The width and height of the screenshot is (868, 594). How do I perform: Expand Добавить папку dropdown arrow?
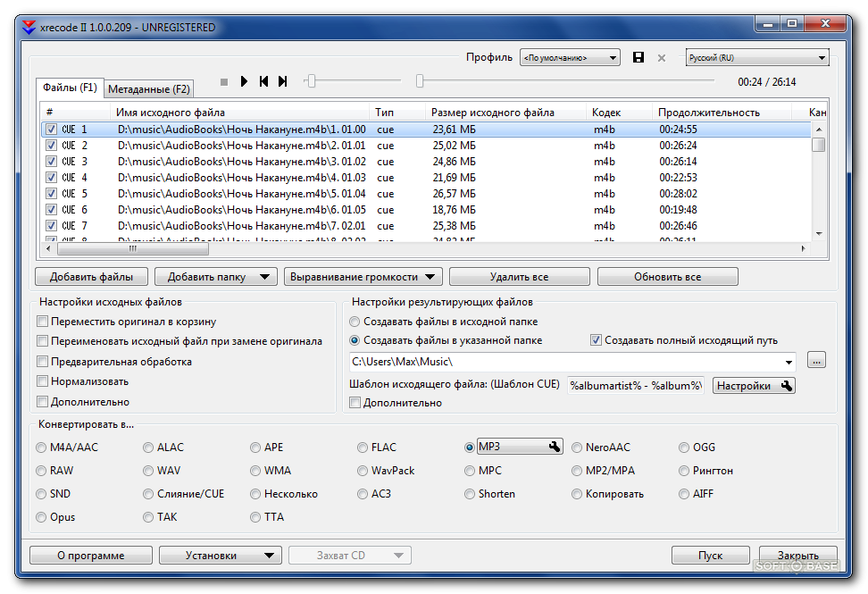coord(264,277)
